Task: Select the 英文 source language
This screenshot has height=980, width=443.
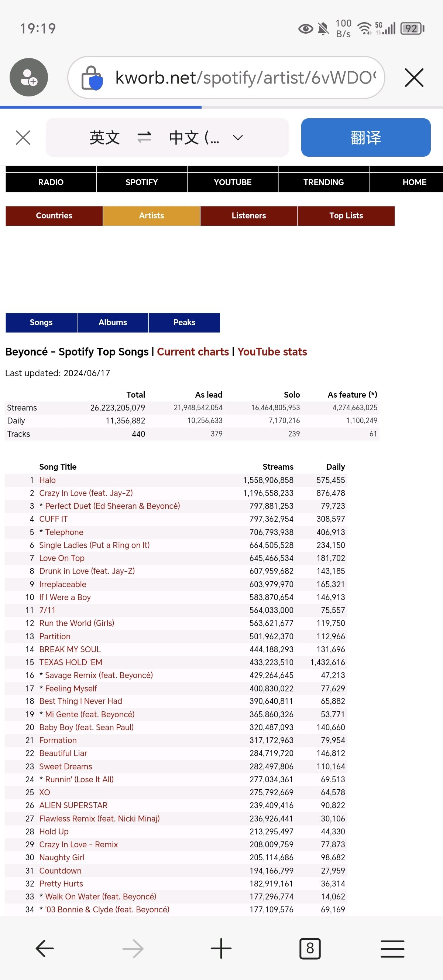Action: point(105,138)
